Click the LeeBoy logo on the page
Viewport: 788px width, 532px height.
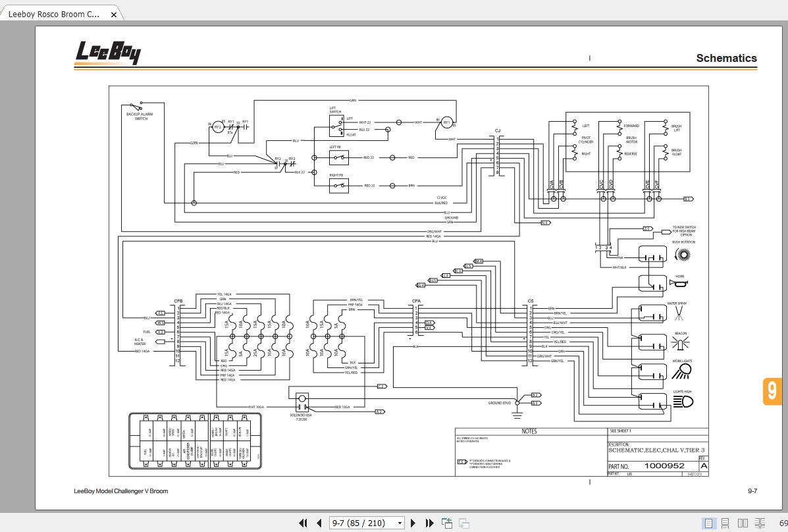click(x=108, y=53)
